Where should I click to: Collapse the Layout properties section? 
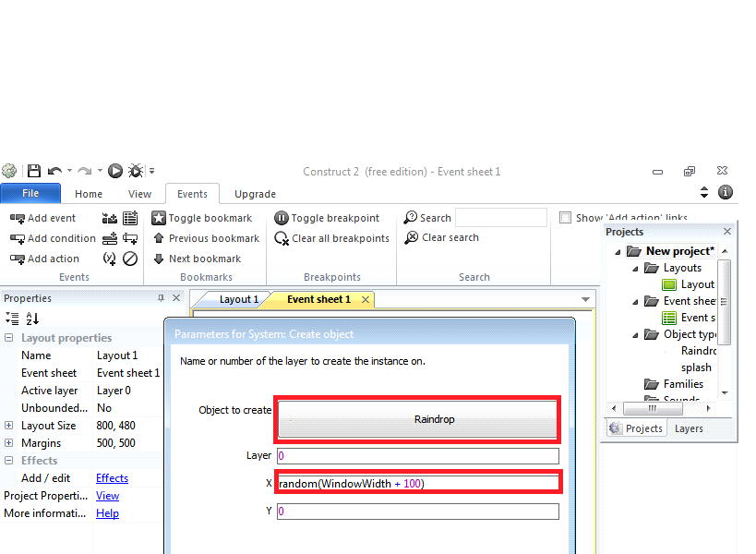[8, 338]
